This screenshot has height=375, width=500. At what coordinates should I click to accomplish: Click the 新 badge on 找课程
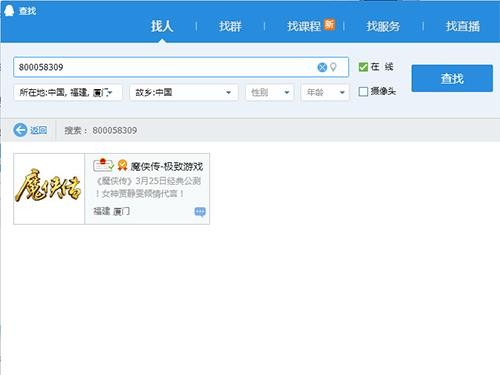pos(329,24)
